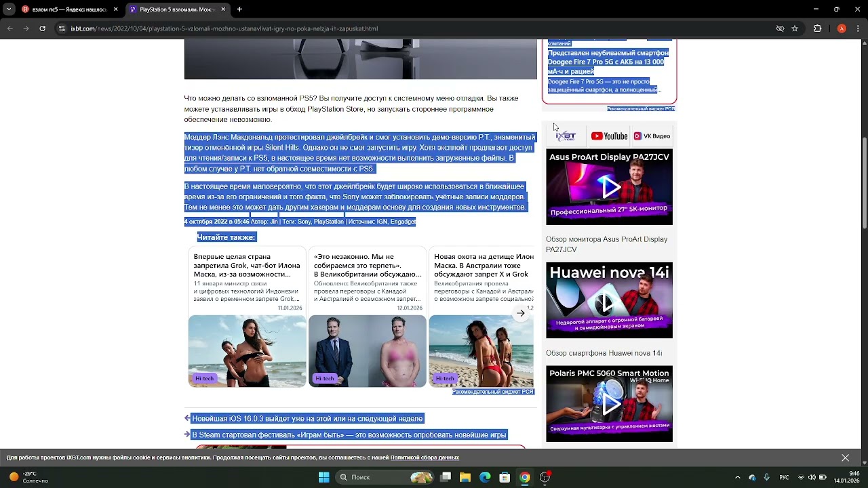Dismiss the cookie notice with the X
The width and height of the screenshot is (868, 488).
pyautogui.click(x=845, y=457)
